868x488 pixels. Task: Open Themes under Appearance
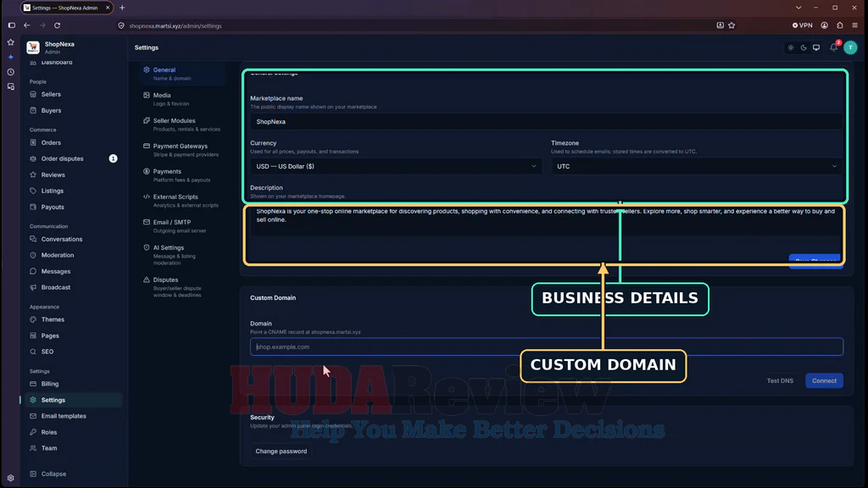pyautogui.click(x=72, y=319)
